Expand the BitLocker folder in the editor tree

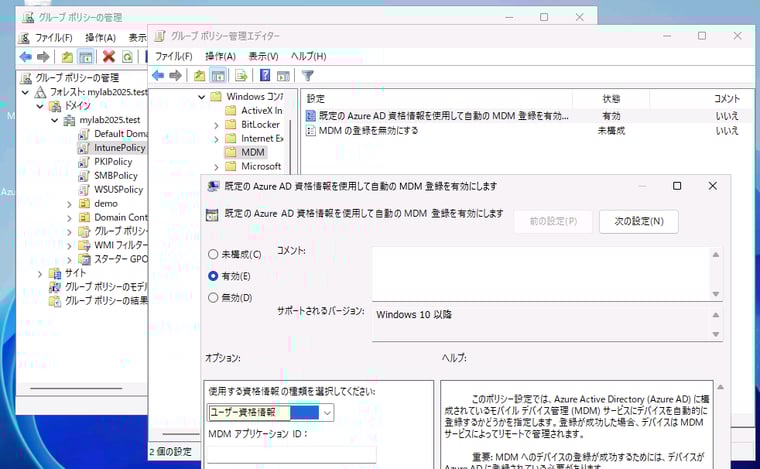coord(216,125)
